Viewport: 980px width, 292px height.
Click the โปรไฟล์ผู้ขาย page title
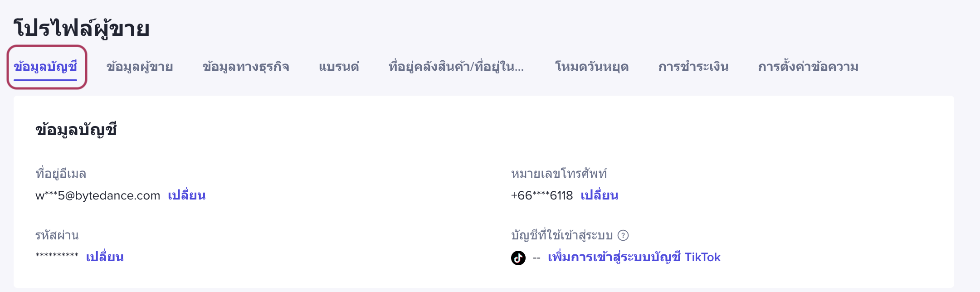coord(82,28)
